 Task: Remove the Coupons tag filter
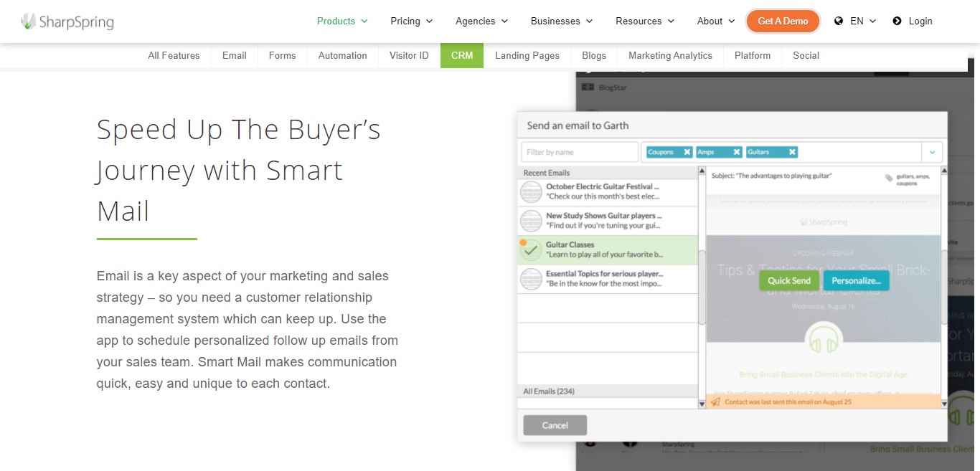coord(687,152)
